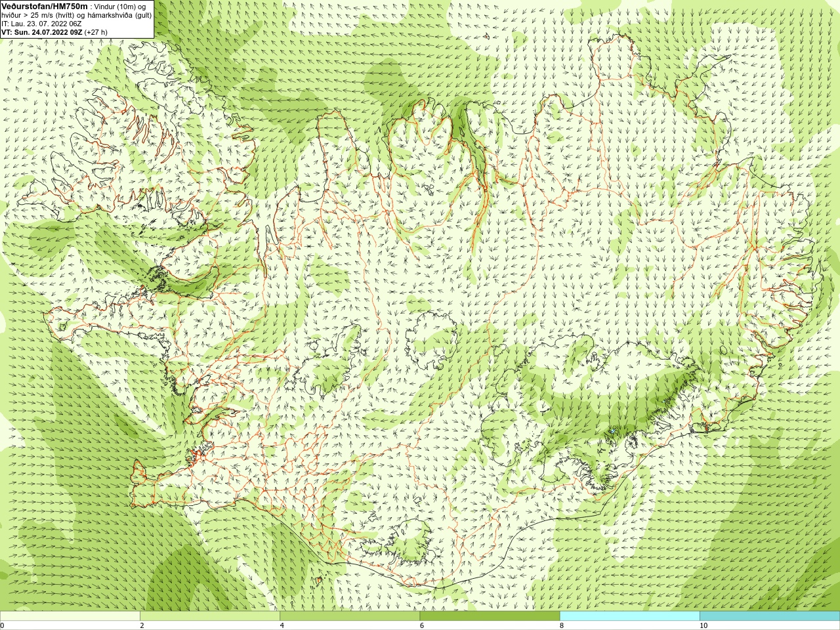
Task: Click the 0–2 palest legend color segment
Action: [70, 616]
